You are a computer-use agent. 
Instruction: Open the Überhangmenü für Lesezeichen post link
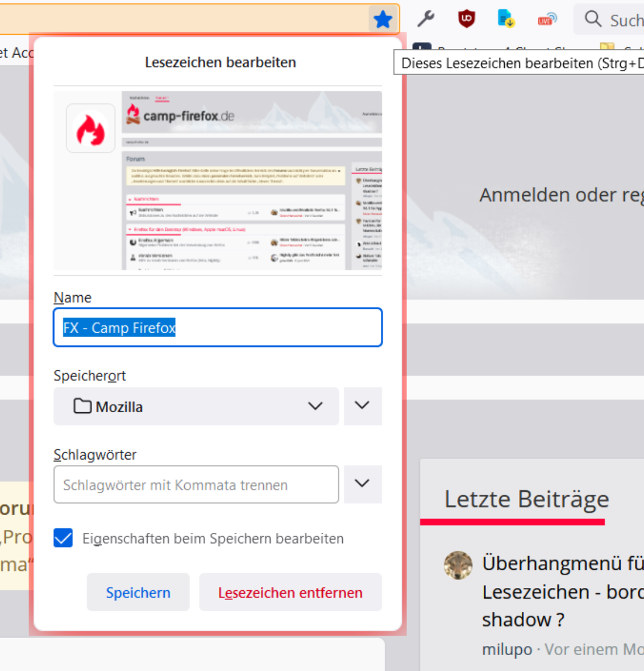[563, 591]
